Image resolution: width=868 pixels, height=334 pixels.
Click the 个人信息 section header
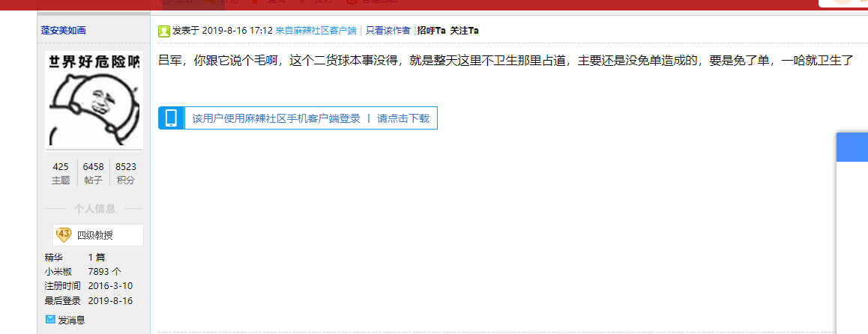click(94, 208)
